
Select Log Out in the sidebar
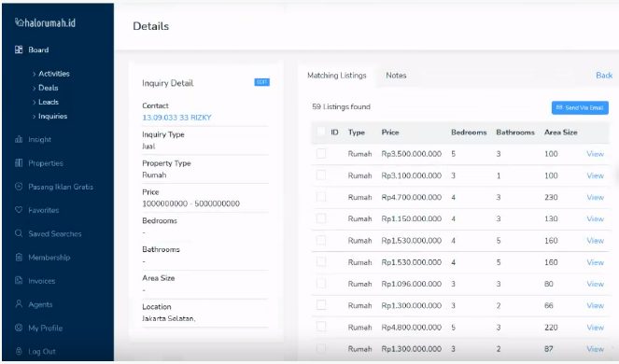point(42,351)
